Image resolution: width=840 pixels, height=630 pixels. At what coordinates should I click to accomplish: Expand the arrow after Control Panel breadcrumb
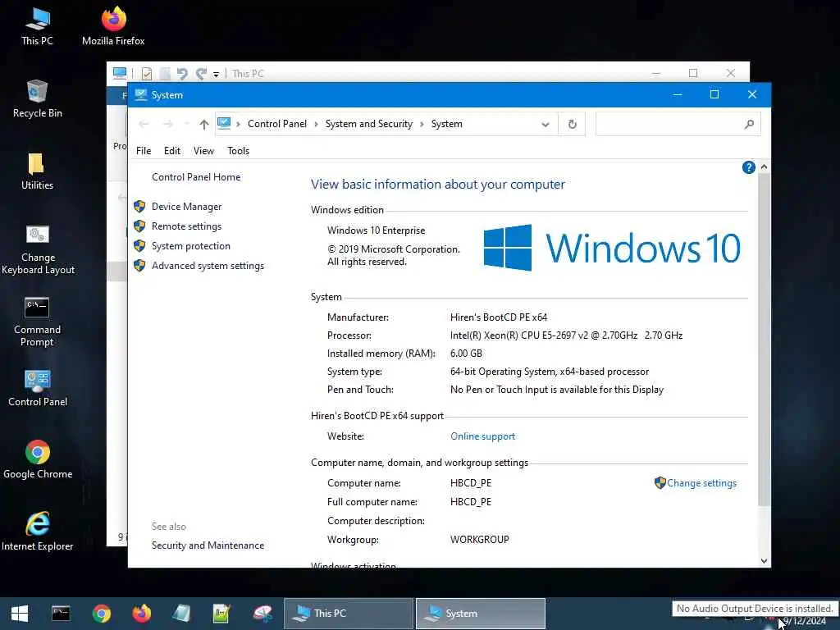[316, 125]
